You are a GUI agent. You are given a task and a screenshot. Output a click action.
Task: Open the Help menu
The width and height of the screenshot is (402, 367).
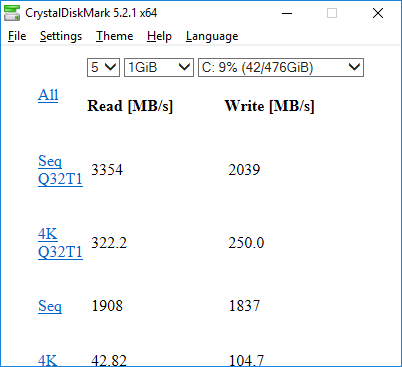(159, 36)
